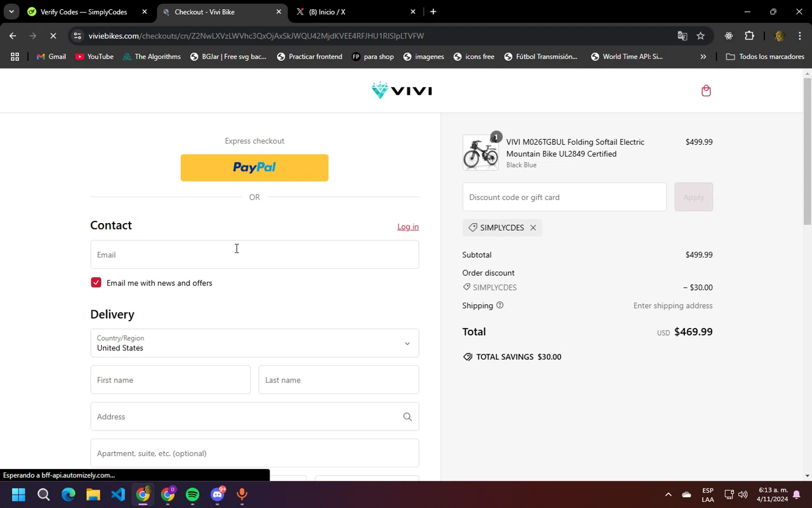
Task: Open a new browser tab
Action: pyautogui.click(x=433, y=11)
